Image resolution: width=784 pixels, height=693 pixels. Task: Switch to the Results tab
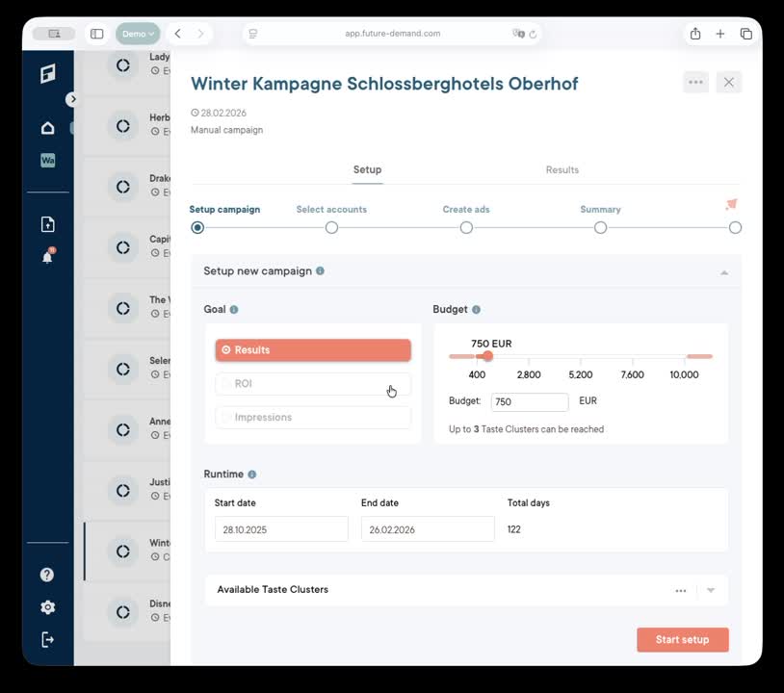coord(562,169)
